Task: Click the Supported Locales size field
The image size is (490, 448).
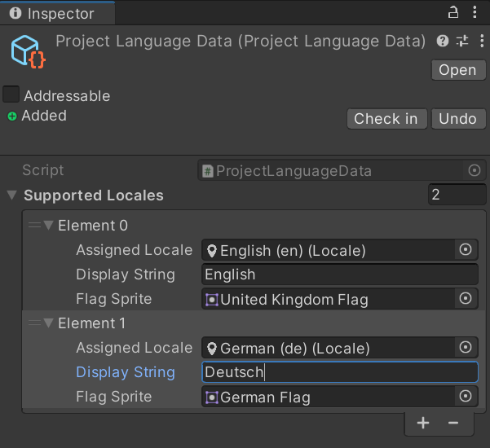Action: pos(457,195)
